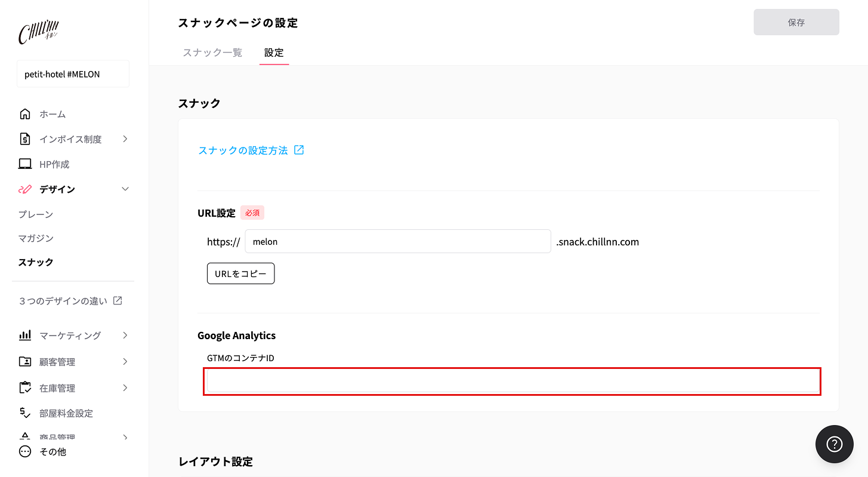Screen dimensions: 868x477
Task: Open the プレーン design menu item
Action: tap(36, 214)
